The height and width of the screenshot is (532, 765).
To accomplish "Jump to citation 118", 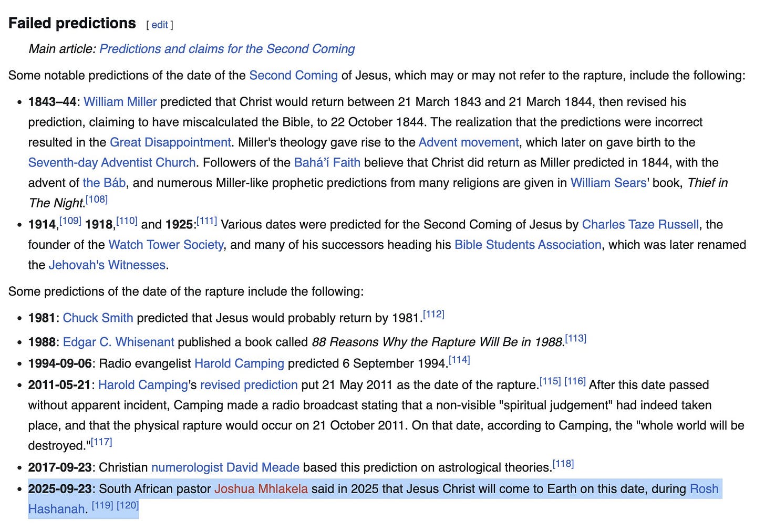I will click(563, 464).
